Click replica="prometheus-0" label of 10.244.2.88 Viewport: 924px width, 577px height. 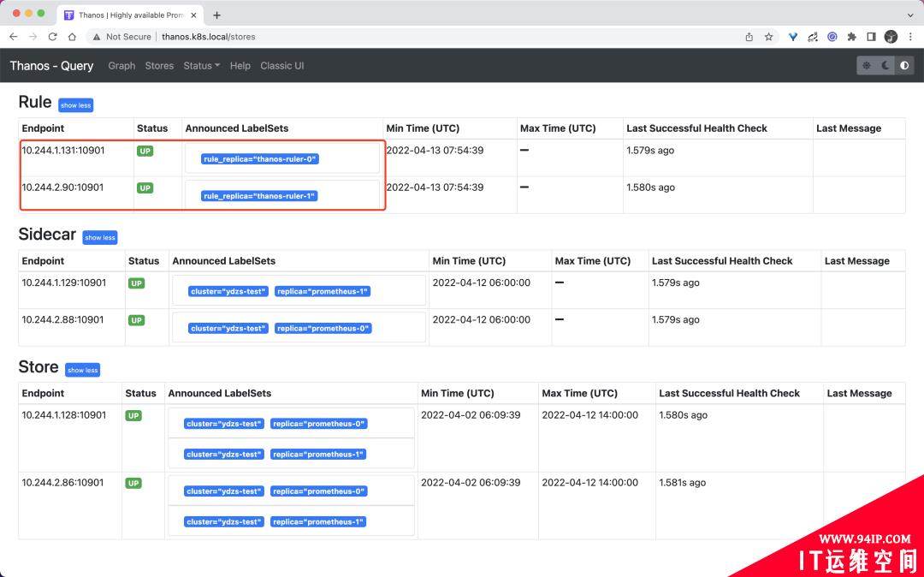[x=323, y=328]
